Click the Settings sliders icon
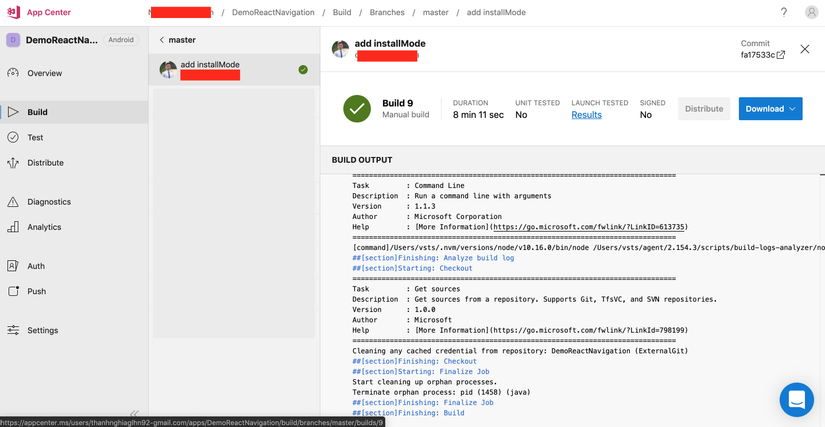Image resolution: width=825 pixels, height=427 pixels. pos(13,330)
